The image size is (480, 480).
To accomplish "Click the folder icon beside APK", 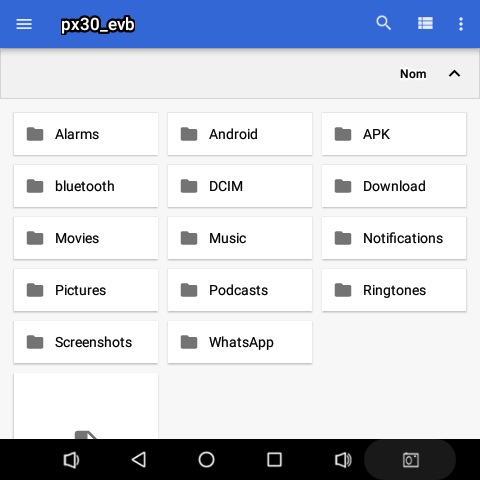I will [x=343, y=134].
